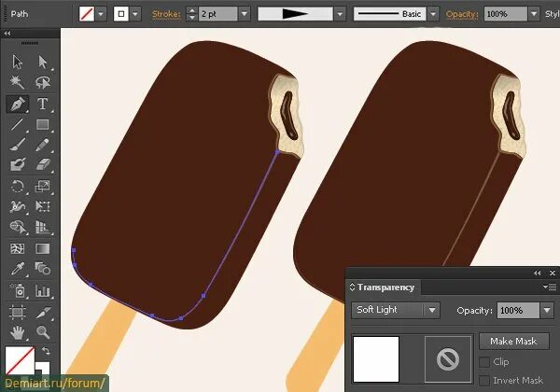This screenshot has width=560, height=392.
Task: Select the Artboard tool
Action: 17,312
